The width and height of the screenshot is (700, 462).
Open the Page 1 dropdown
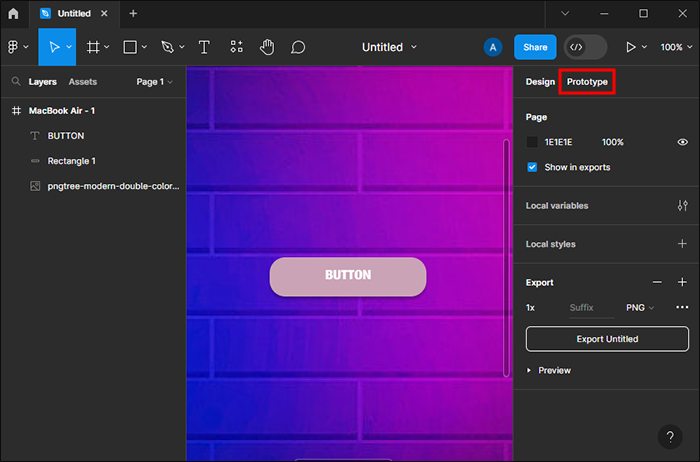point(154,81)
